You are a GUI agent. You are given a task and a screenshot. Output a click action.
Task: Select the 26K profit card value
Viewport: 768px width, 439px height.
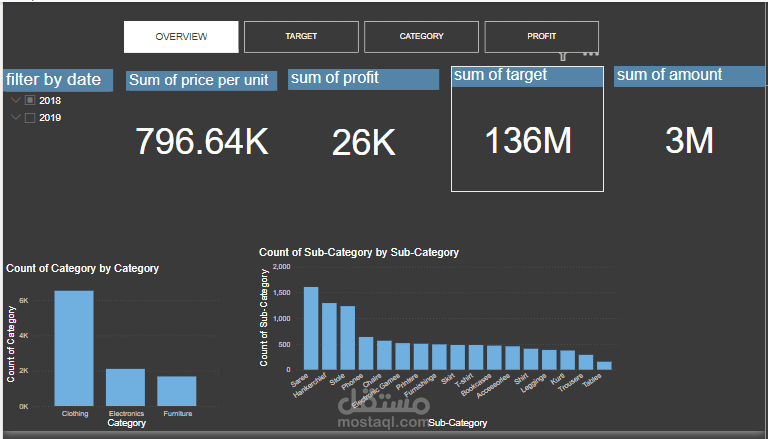pyautogui.click(x=363, y=143)
